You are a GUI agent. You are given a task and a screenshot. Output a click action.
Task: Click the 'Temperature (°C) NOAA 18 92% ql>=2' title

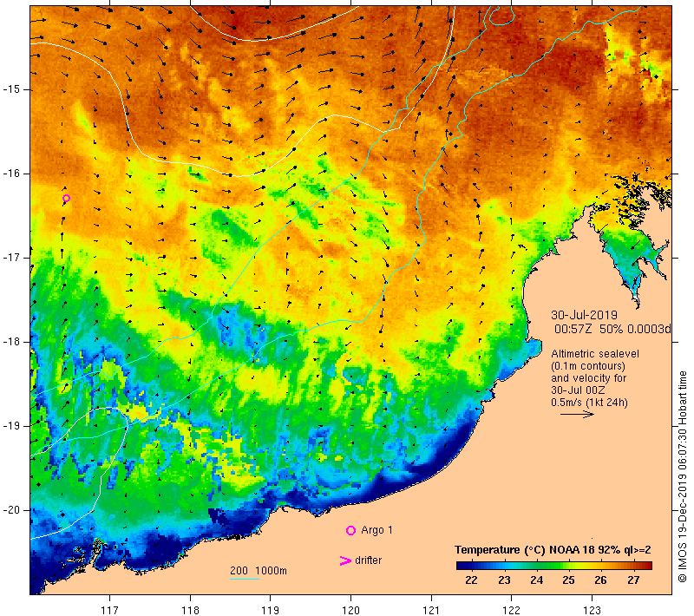pos(553,549)
